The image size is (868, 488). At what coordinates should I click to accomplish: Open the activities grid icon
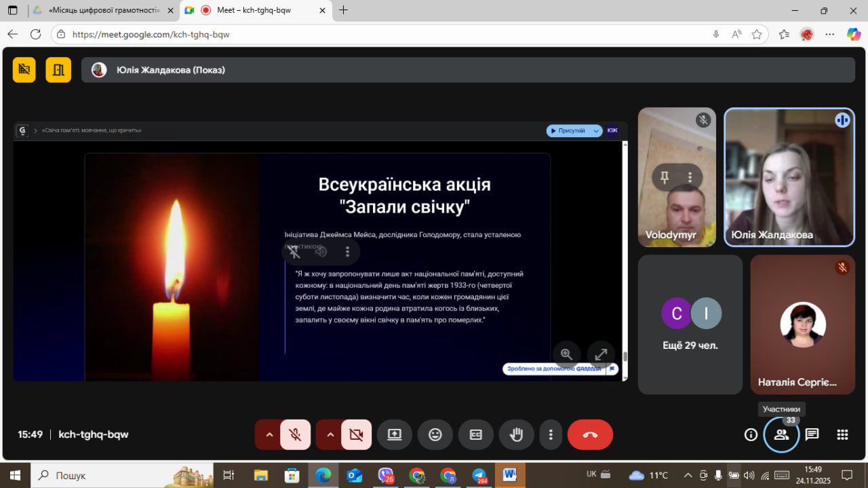tap(842, 435)
